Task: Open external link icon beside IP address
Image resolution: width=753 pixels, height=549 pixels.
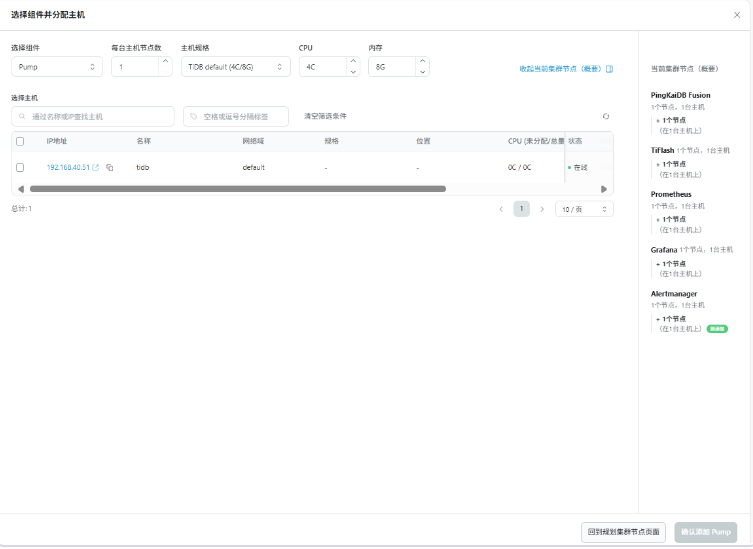Action: click(96, 167)
